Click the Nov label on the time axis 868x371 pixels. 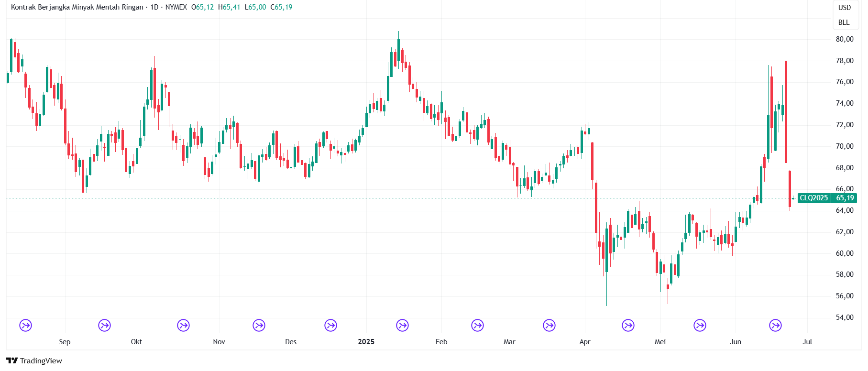pos(219,342)
